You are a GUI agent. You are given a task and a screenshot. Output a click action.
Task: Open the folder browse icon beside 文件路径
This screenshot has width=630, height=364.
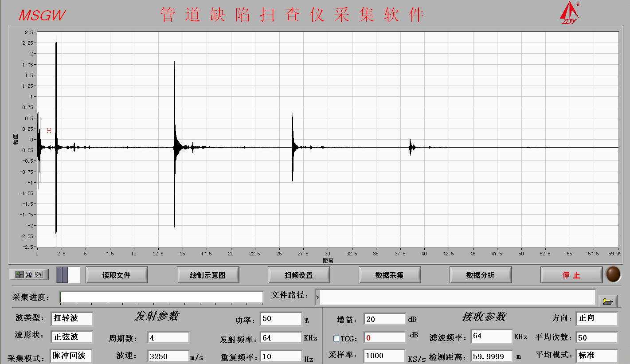(608, 301)
